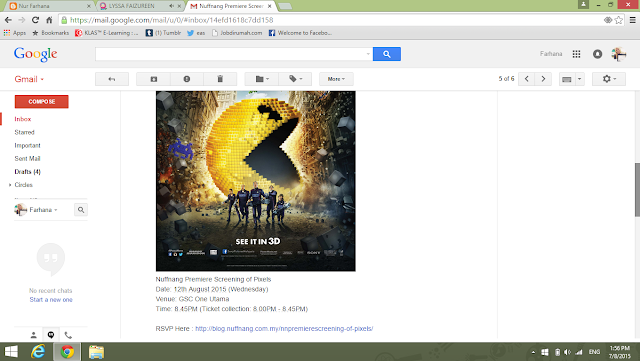This screenshot has height=361, width=640.
Task: Open KLAS E-Learning bookmark
Action: [x=107, y=33]
